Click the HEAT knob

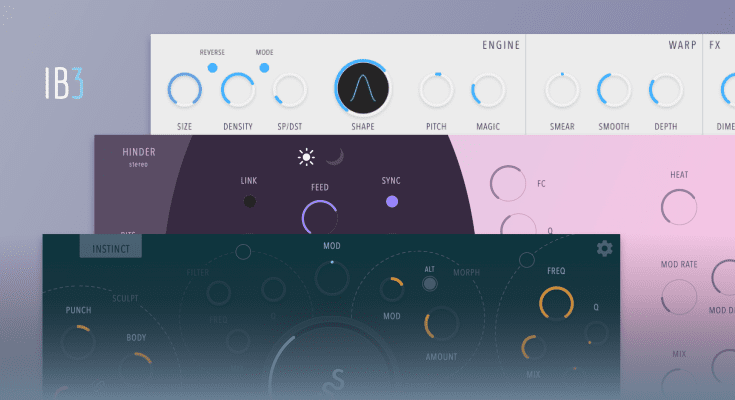pos(679,207)
